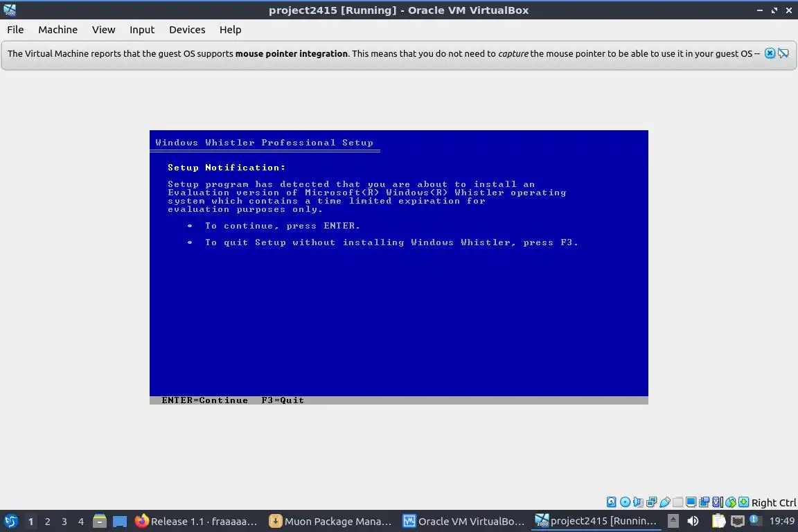Switch to the Oracle VM VirtualBox Manager window
Screen dimensions: 798x532
[464, 522]
